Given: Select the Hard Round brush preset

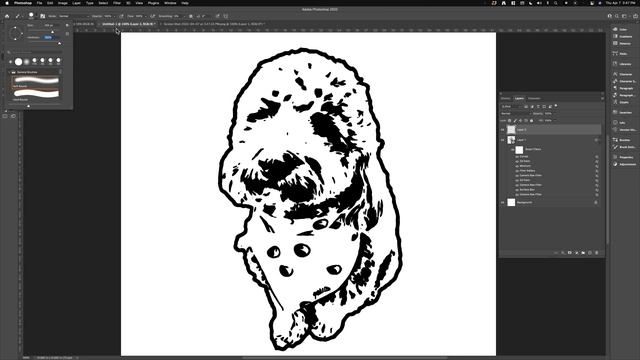Looking at the screenshot, I should coord(36,95).
